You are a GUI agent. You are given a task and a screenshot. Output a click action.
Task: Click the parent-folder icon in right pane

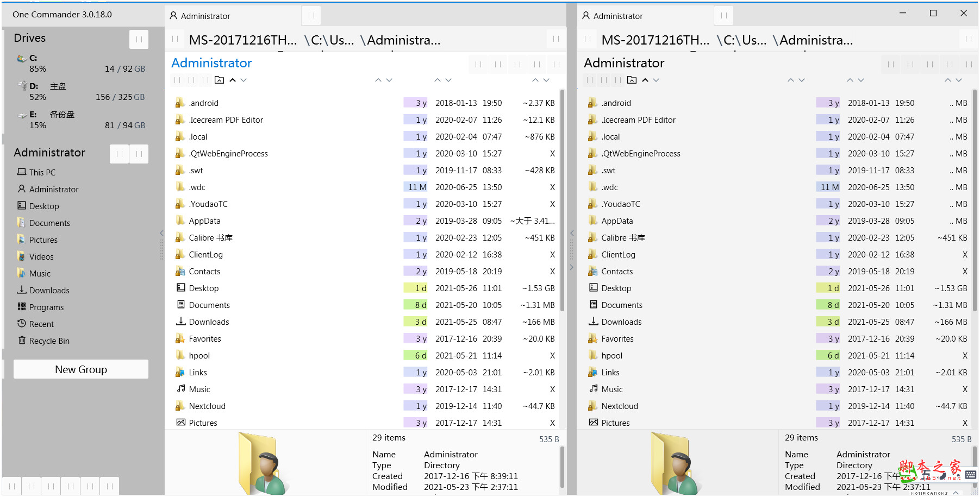pos(632,80)
